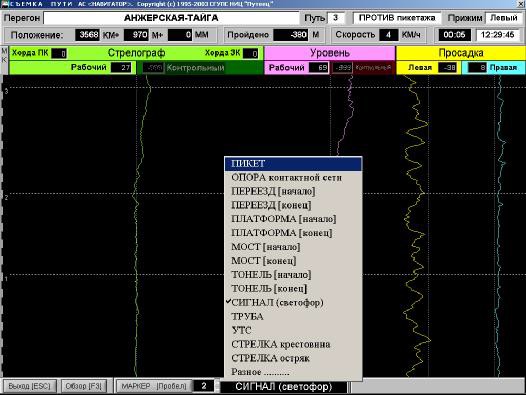This screenshot has width=526, height=395.
Task: Click the Стрелограф panel header
Action: 136,53
